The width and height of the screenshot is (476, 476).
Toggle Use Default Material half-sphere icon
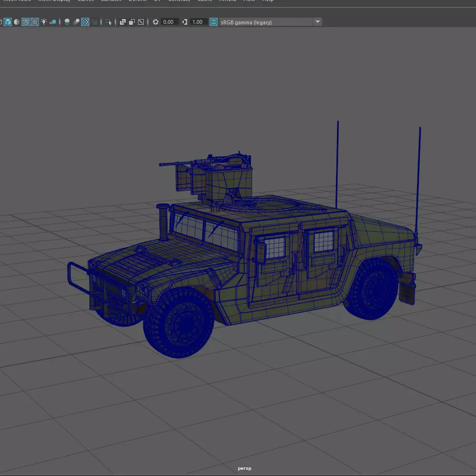[x=17, y=22]
